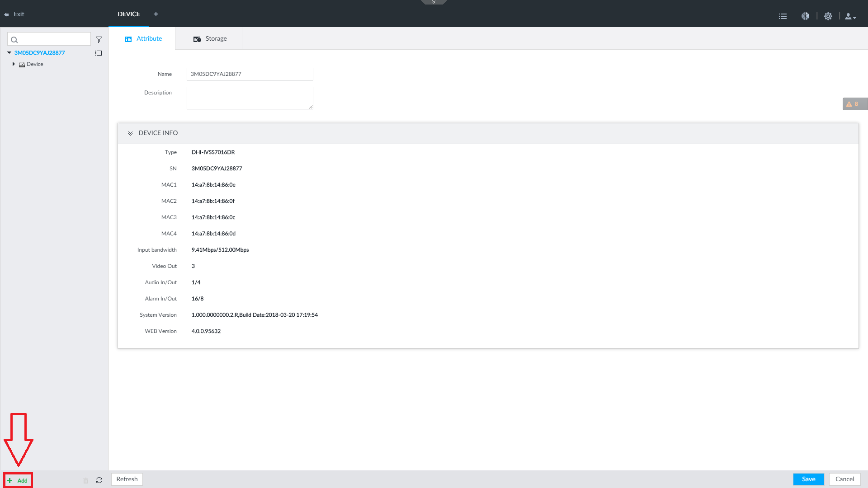Open the alarm warning badge showing 8
Image resolution: width=868 pixels, height=488 pixels.
(853, 104)
